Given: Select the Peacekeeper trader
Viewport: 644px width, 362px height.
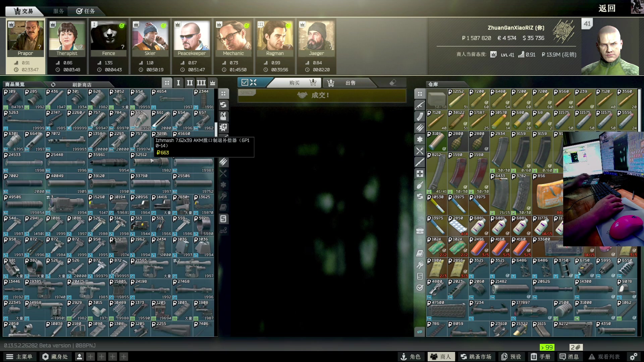Looking at the screenshot, I should pos(192,46).
